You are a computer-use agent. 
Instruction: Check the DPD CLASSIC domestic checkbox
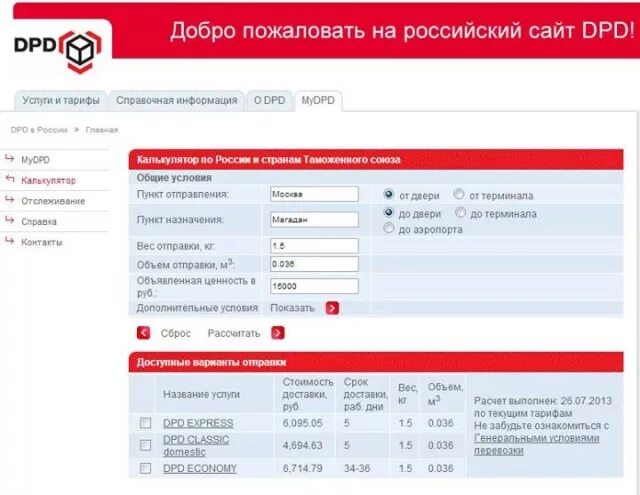pyautogui.click(x=145, y=445)
